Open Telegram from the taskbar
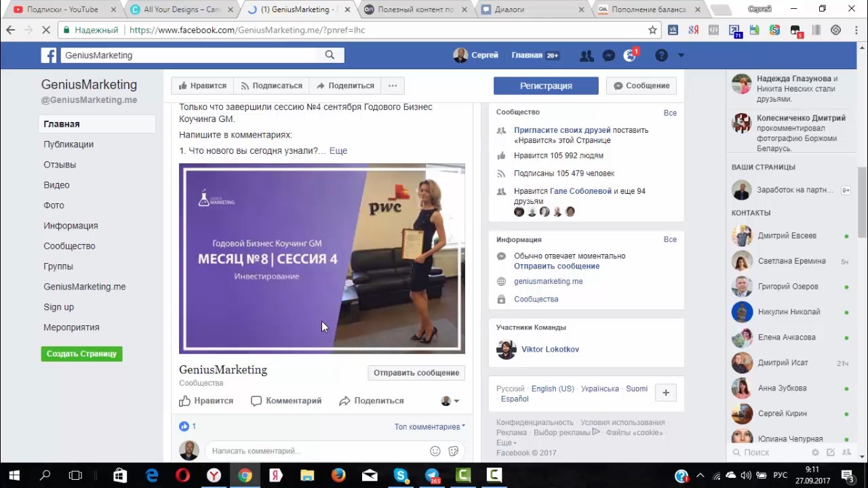Image resolution: width=868 pixels, height=488 pixels. point(432,476)
